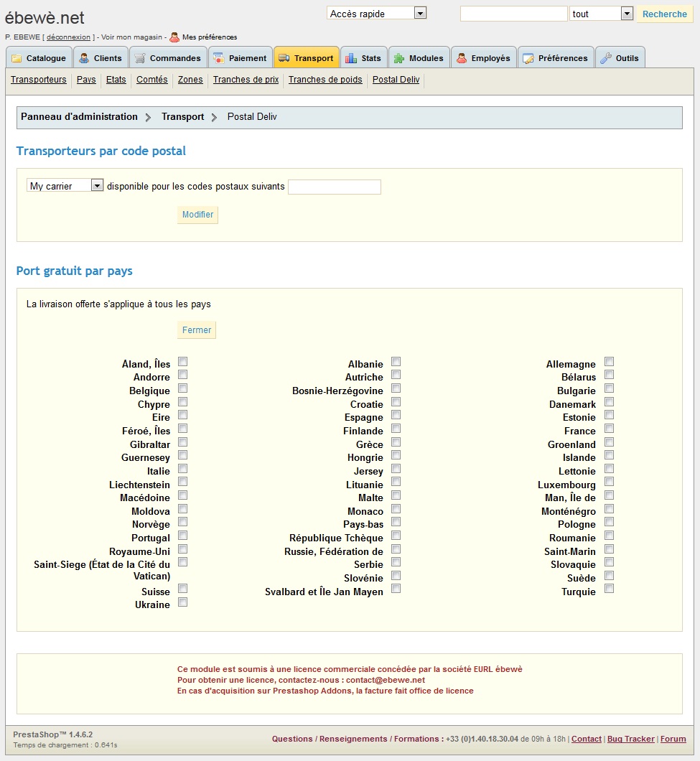The width and height of the screenshot is (700, 761).
Task: Open the Stats tab
Action: point(363,57)
